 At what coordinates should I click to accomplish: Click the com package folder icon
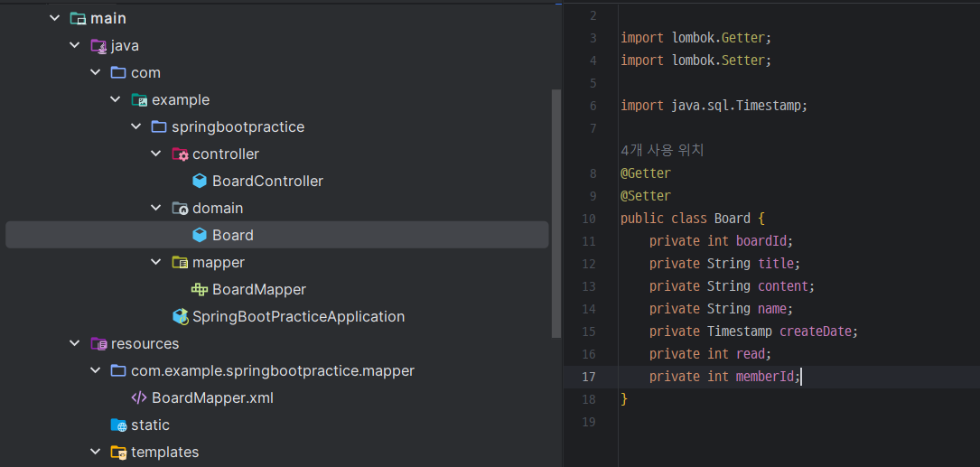(118, 72)
